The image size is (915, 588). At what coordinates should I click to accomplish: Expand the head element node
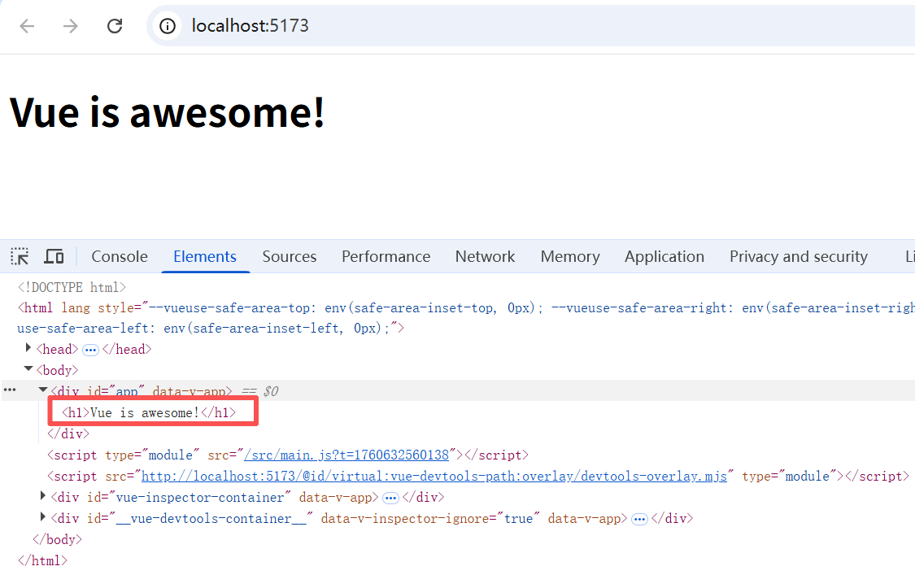pos(28,348)
